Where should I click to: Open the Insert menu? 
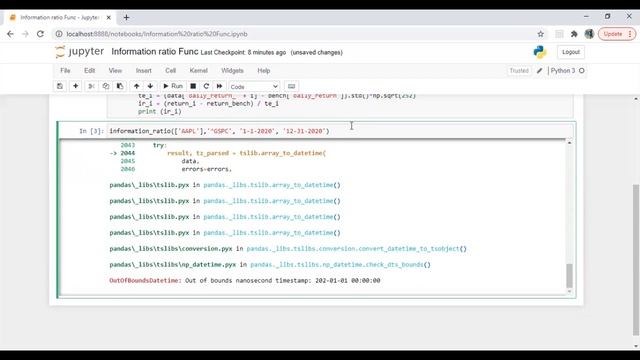coord(143,71)
